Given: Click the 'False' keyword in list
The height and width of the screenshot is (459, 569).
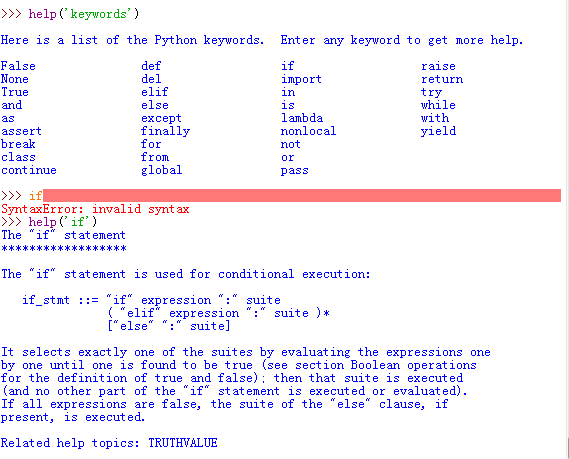Looking at the screenshot, I should [x=18, y=66].
